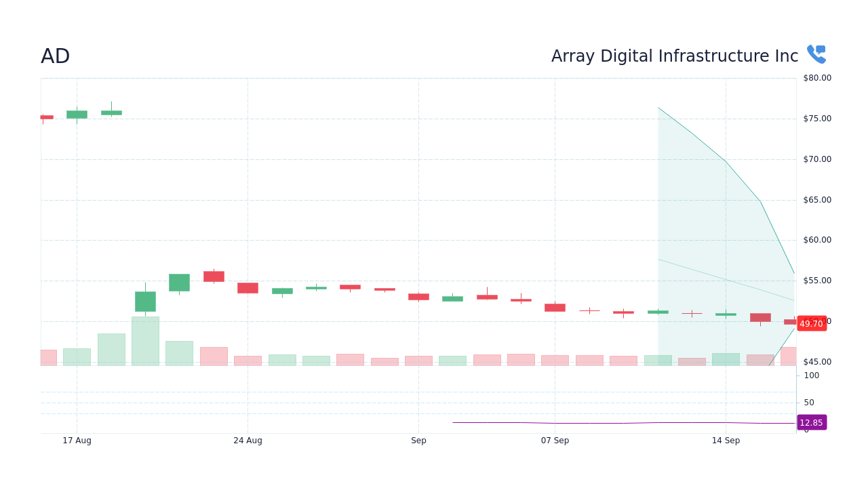
Task: Select the 14 Sep date axis label
Action: [726, 440]
